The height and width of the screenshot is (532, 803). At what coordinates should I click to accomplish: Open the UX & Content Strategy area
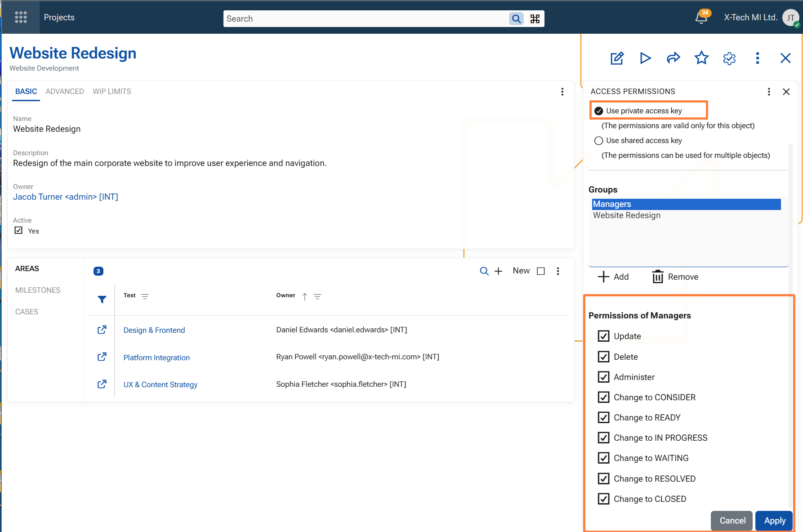click(x=161, y=384)
